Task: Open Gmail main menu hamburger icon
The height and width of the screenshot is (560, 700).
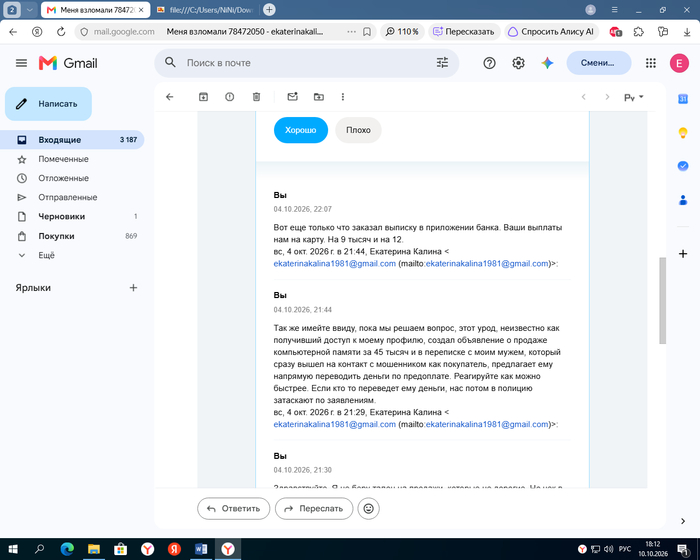Action: (21, 63)
